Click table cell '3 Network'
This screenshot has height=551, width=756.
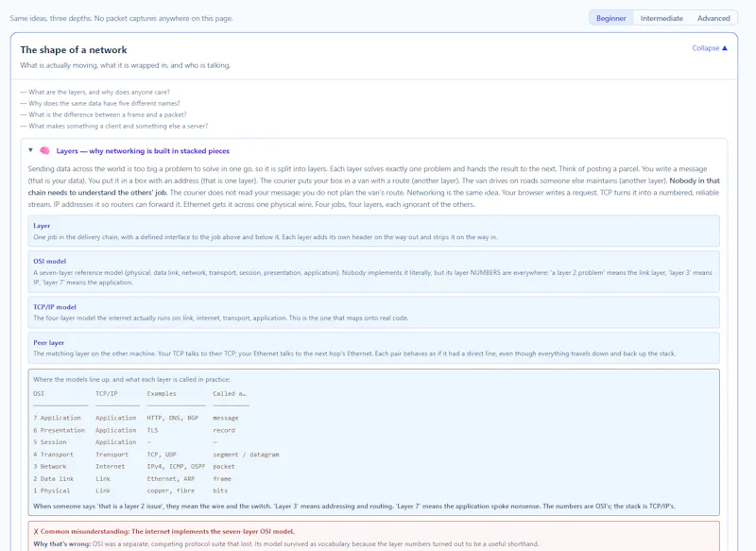pyautogui.click(x=50, y=467)
